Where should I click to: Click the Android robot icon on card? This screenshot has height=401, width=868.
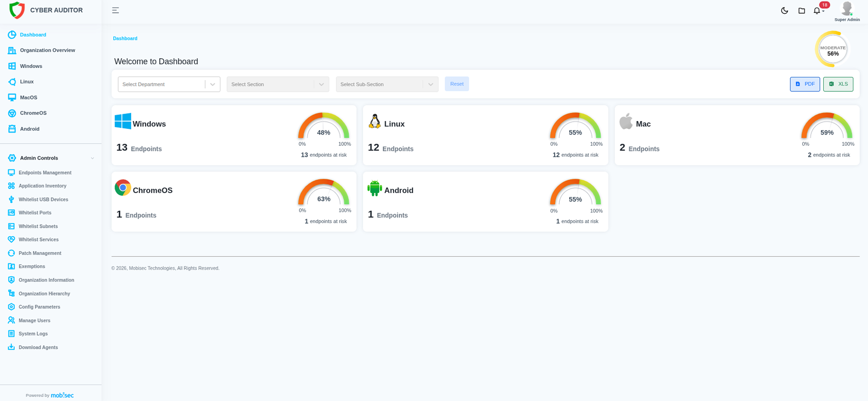(375, 188)
